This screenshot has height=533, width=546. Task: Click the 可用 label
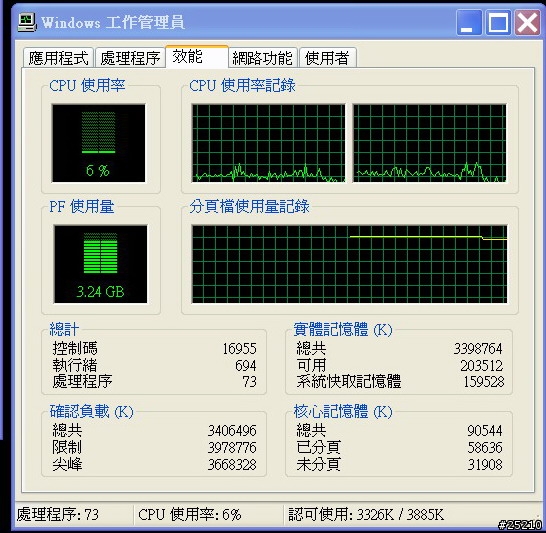pos(311,365)
